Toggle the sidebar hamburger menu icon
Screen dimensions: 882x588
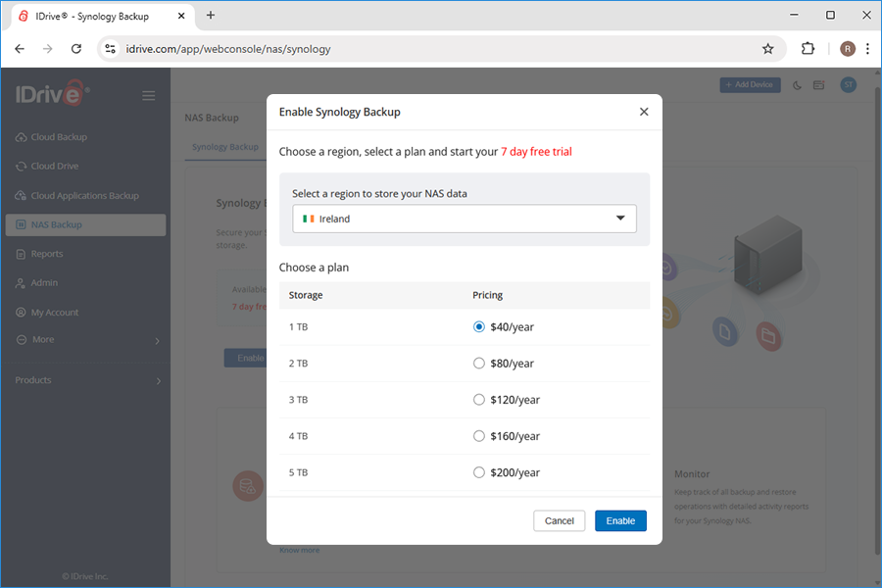pos(149,96)
